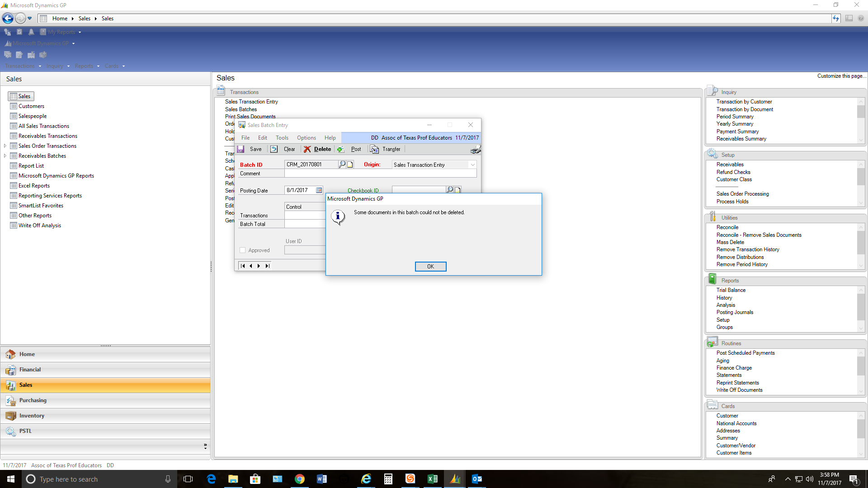Open Outlook from taskbar
The image size is (868, 488).
[477, 479]
